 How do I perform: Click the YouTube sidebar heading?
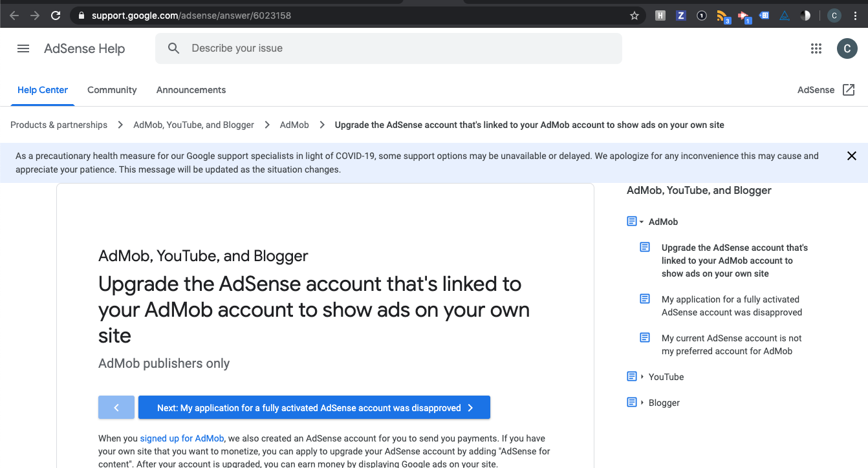tap(666, 377)
